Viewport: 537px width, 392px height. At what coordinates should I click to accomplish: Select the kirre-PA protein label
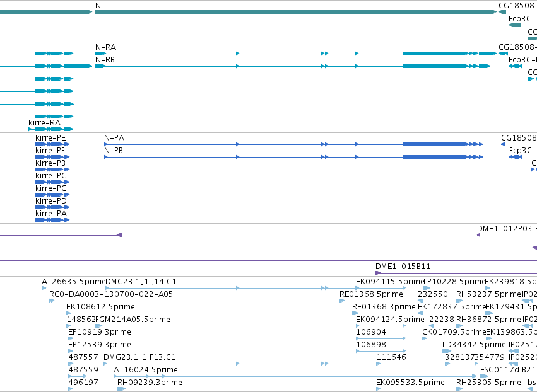point(51,214)
